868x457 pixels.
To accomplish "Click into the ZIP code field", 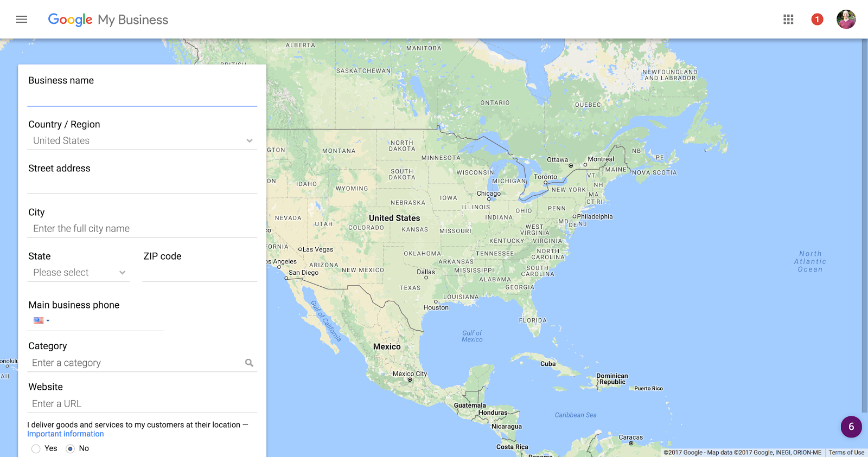I will click(200, 273).
